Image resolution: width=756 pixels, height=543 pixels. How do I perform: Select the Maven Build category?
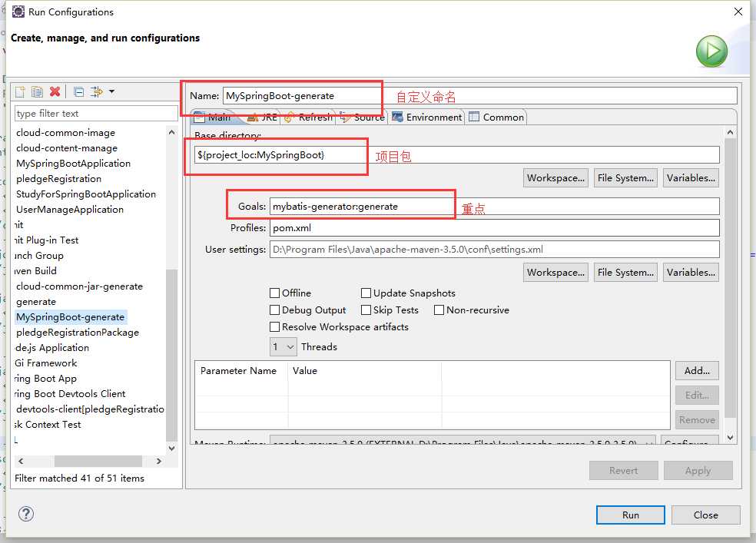[x=35, y=271]
